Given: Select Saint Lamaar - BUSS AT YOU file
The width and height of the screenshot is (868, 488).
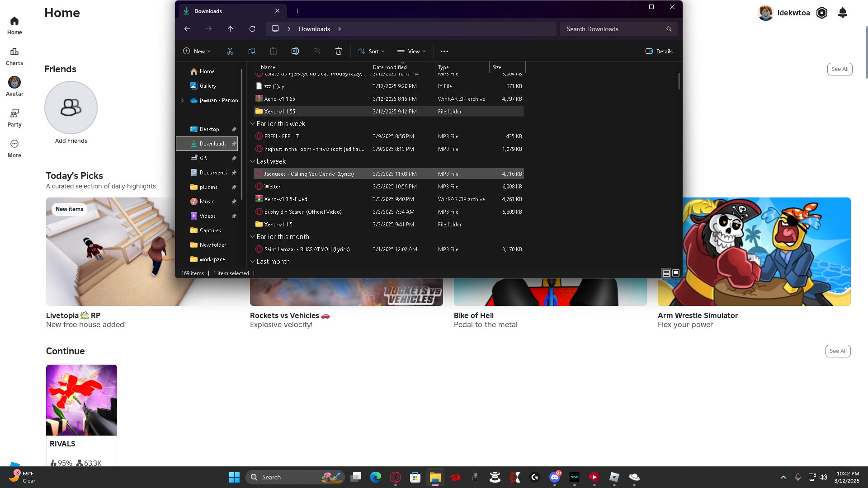Looking at the screenshot, I should pos(389,249).
